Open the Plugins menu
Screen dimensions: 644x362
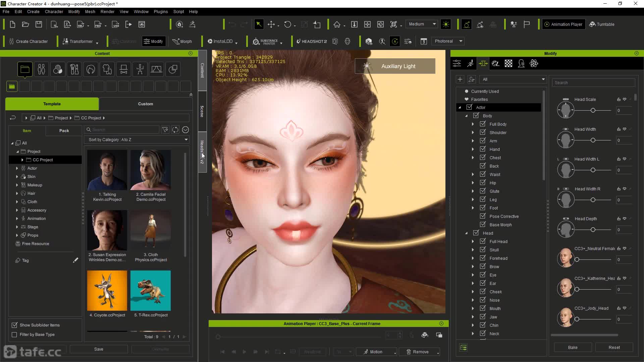pos(161,11)
